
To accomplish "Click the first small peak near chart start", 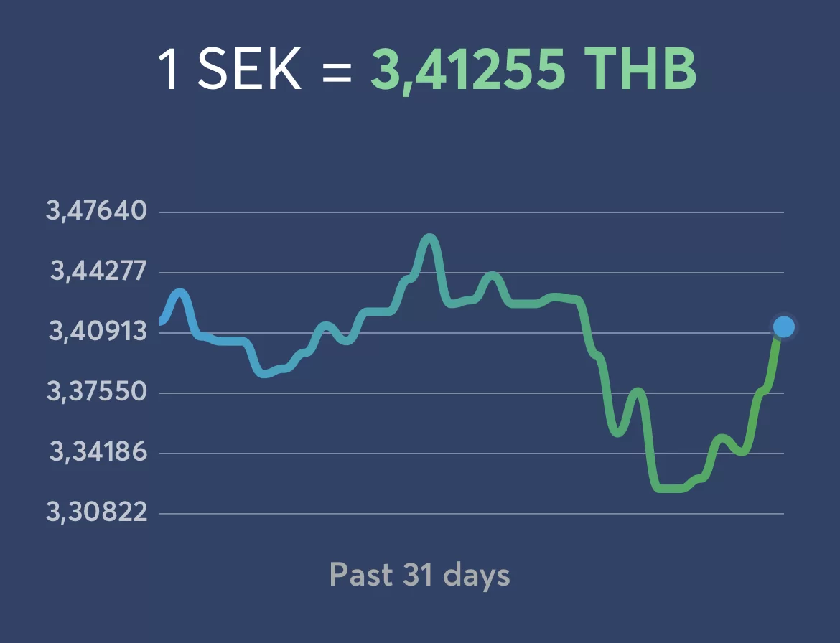I will pyautogui.click(x=179, y=293).
